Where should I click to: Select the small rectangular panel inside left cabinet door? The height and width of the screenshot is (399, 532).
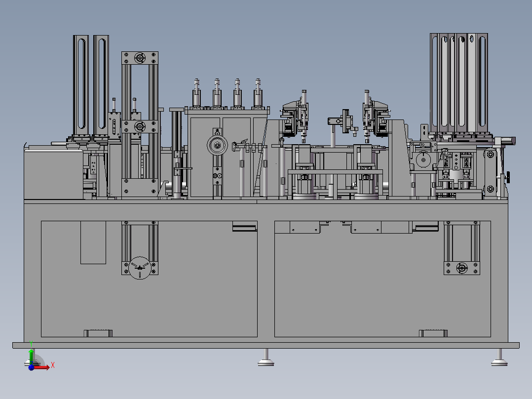point(93,242)
